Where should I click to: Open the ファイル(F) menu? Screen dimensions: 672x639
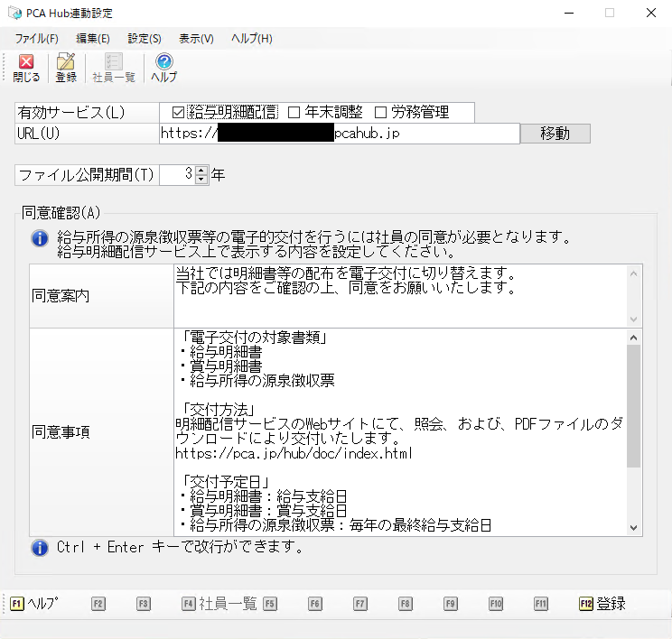click(36, 39)
